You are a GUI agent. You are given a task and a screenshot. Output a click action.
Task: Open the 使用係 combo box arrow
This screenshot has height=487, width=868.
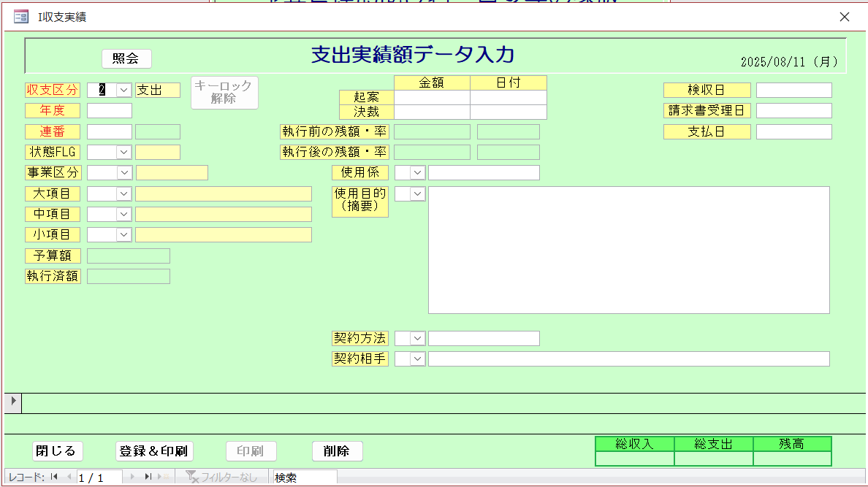coord(417,172)
